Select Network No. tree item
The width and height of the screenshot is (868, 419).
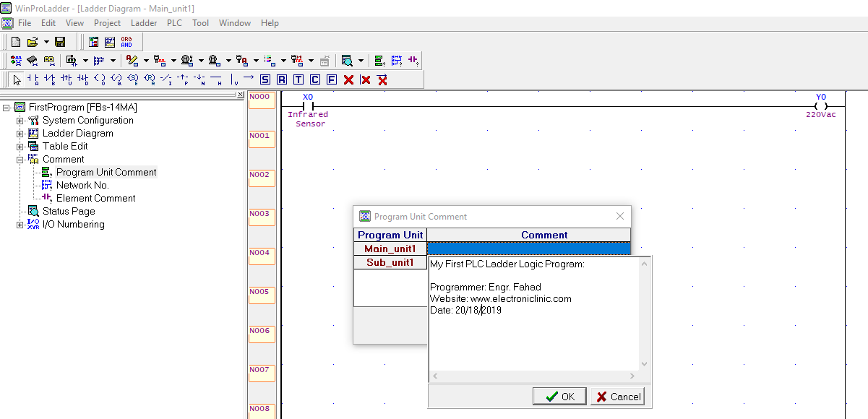[x=82, y=185]
